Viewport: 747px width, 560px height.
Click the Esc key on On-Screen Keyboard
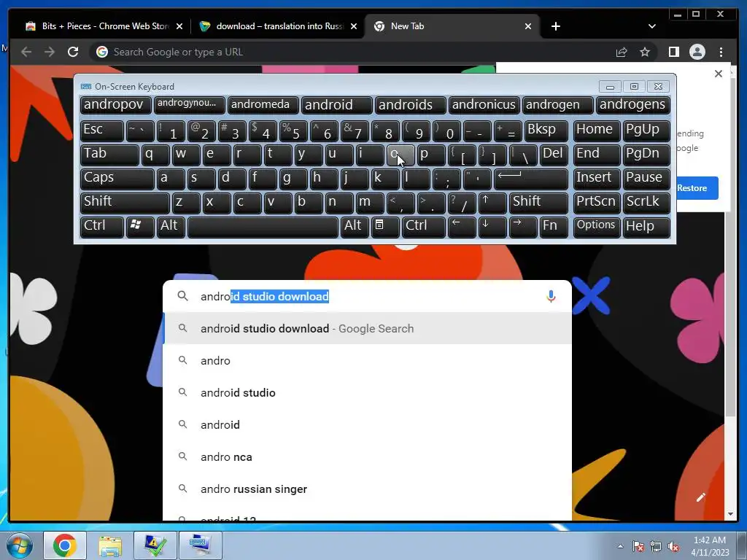click(x=102, y=131)
